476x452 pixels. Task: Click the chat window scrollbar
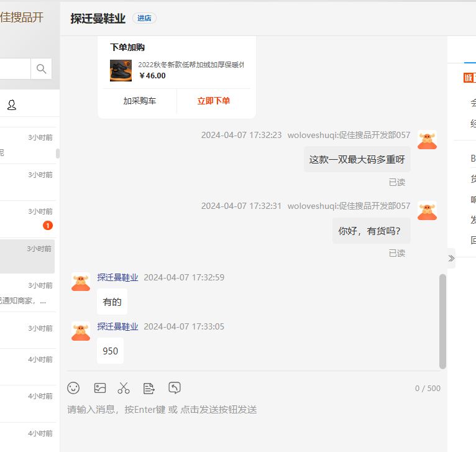[442, 320]
